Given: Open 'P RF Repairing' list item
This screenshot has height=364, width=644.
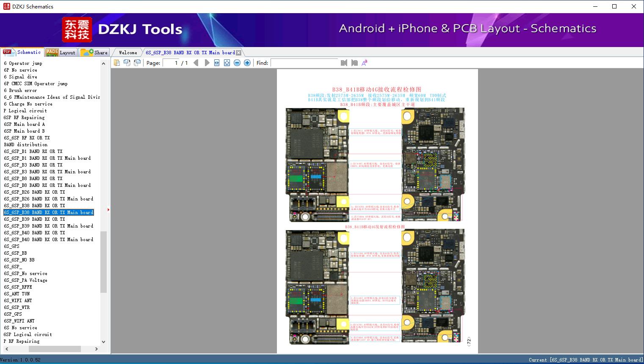Looking at the screenshot, I should (x=22, y=341).
